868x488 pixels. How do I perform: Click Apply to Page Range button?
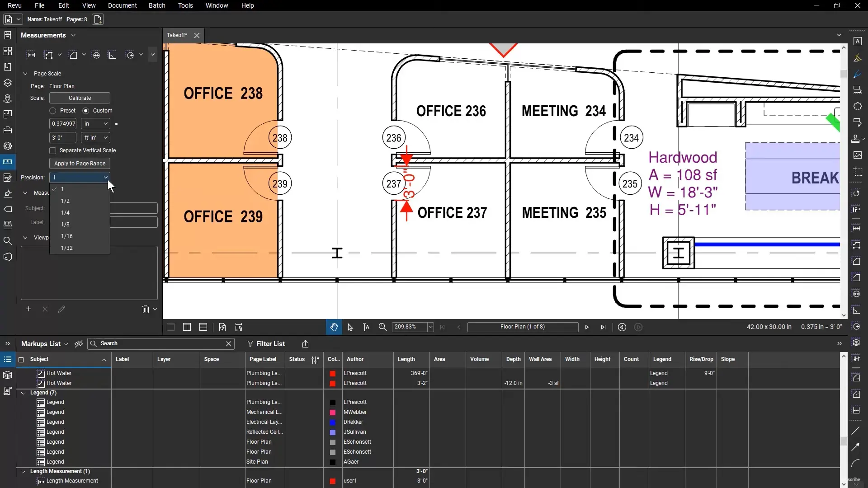pos(80,164)
